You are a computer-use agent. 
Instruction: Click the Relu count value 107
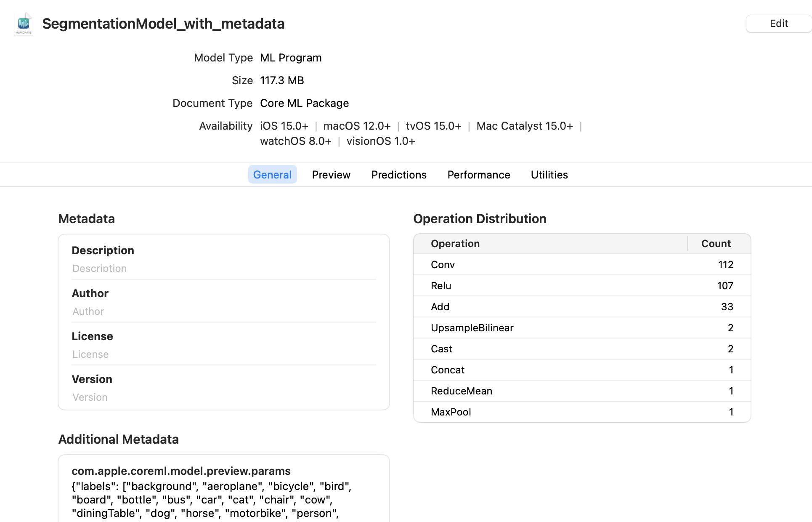tap(725, 286)
